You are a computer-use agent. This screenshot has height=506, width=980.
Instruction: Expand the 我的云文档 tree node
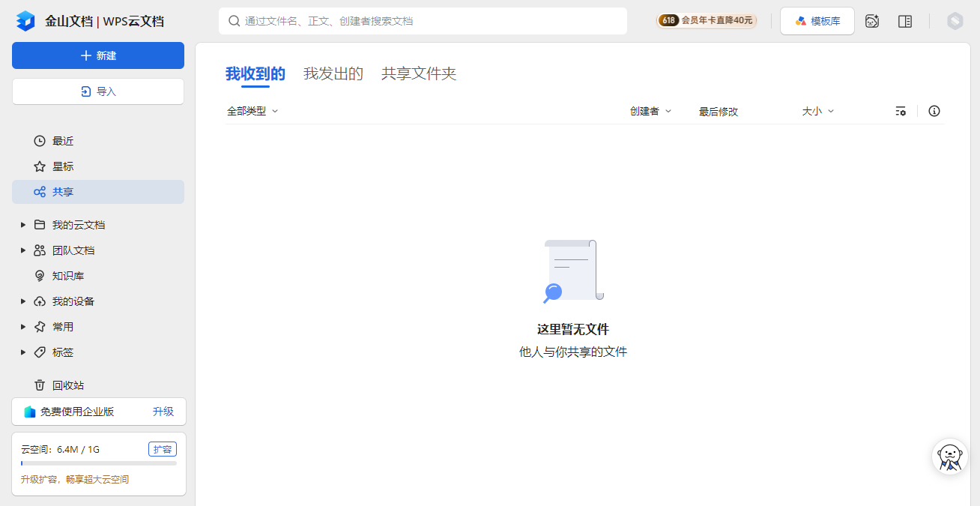(x=23, y=225)
